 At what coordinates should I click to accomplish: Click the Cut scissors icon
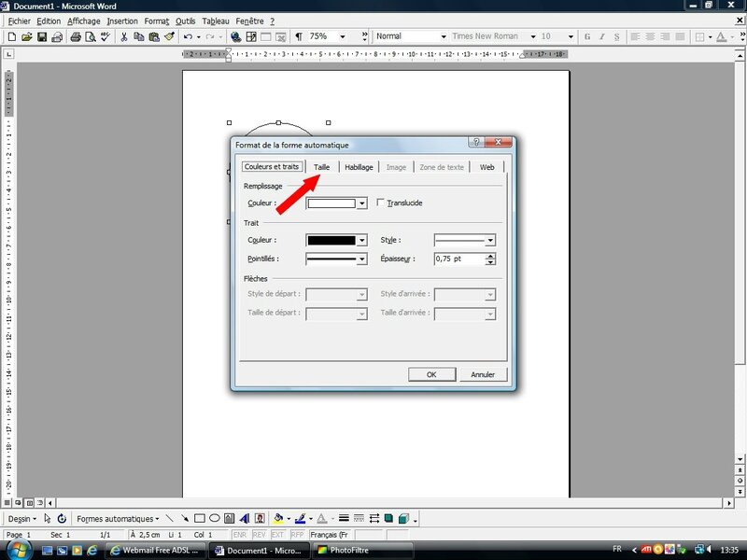pyautogui.click(x=123, y=36)
